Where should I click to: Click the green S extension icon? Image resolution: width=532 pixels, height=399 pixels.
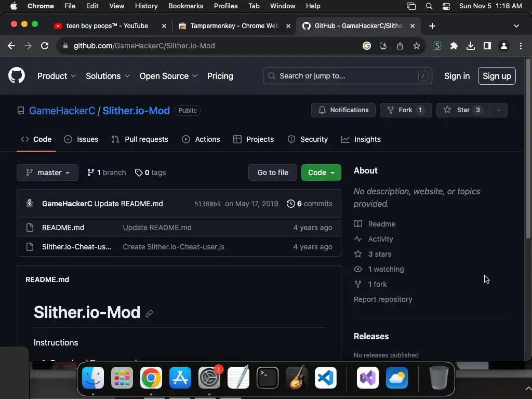[437, 46]
